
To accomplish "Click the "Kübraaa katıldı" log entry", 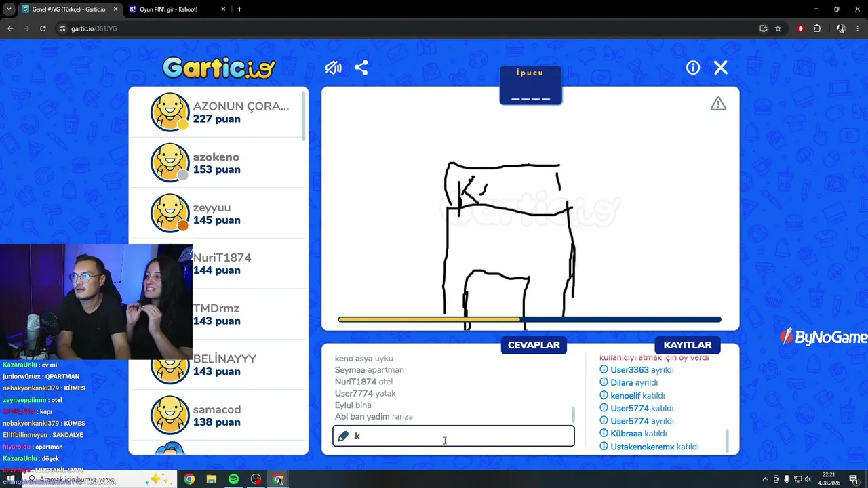I will coord(633,434).
